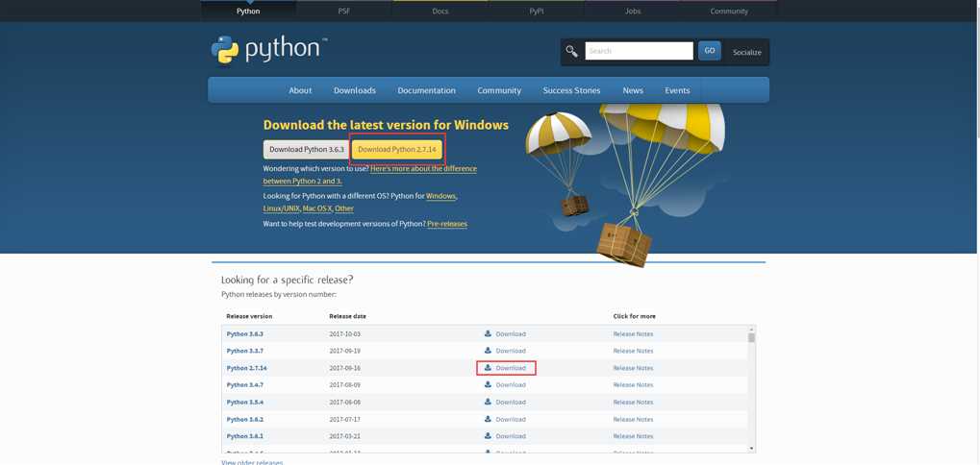This screenshot has height=465, width=980.
Task: Click the Click for more column header
Action: tap(635, 316)
